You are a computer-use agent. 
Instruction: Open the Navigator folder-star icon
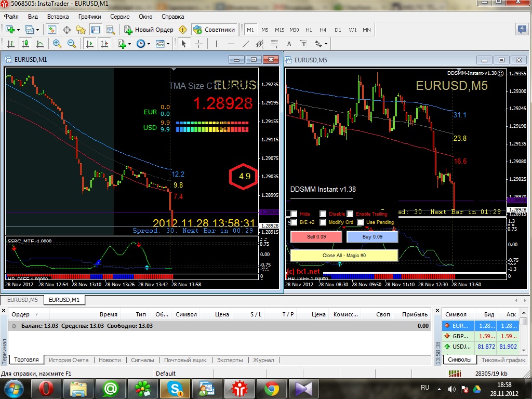81,30
